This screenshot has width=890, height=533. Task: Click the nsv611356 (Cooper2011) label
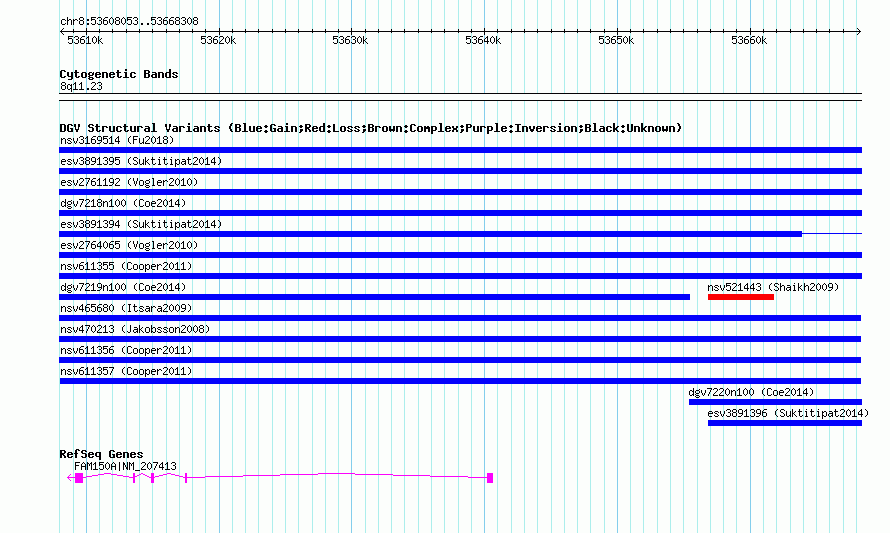point(125,350)
